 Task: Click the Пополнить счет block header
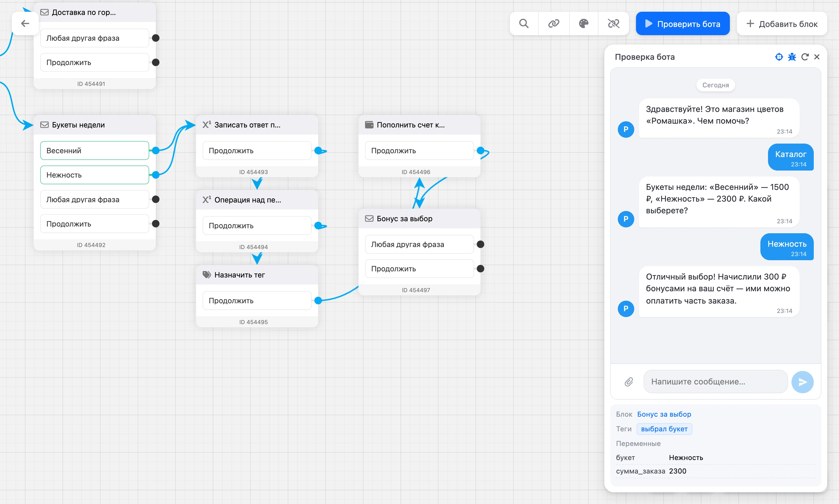(x=419, y=125)
